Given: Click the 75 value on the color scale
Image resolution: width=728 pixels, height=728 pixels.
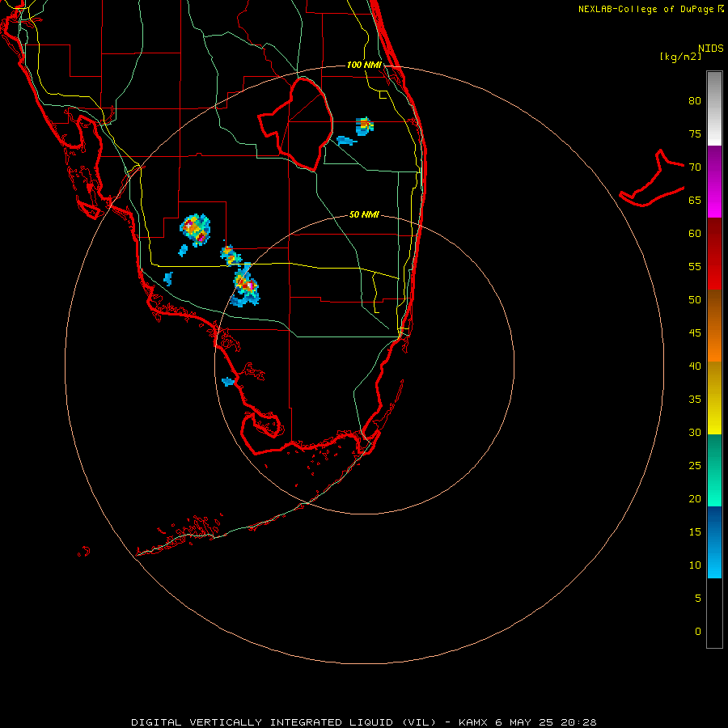Looking at the screenshot, I should (x=695, y=133).
